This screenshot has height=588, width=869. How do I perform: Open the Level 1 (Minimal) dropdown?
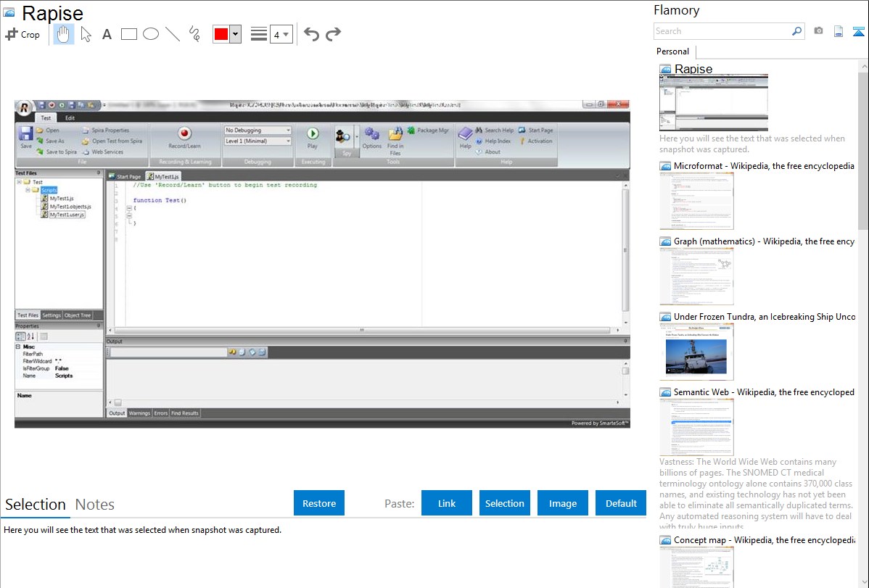pos(258,141)
